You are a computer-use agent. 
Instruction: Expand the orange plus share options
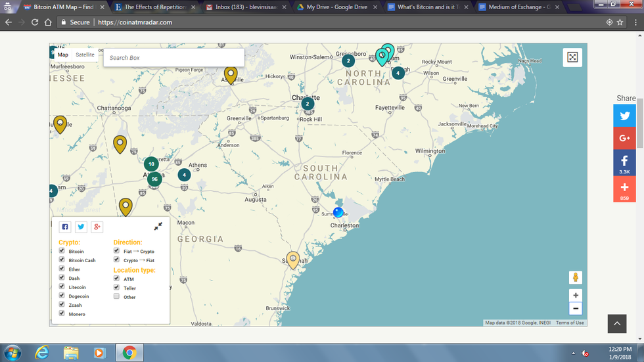click(x=624, y=189)
